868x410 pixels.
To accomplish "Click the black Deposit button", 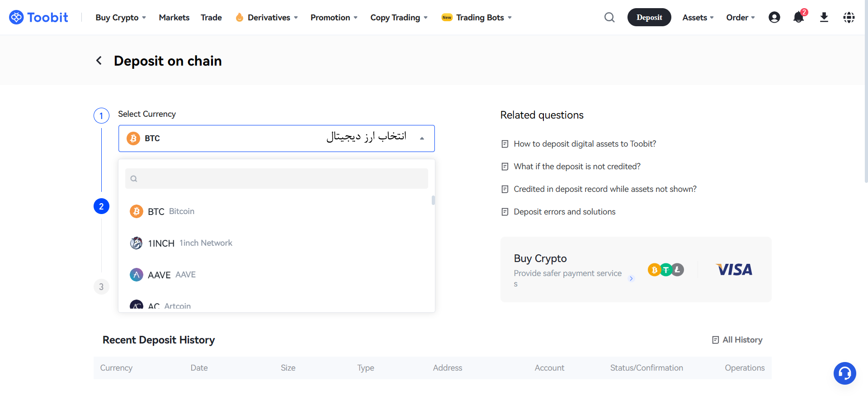I will [x=649, y=17].
